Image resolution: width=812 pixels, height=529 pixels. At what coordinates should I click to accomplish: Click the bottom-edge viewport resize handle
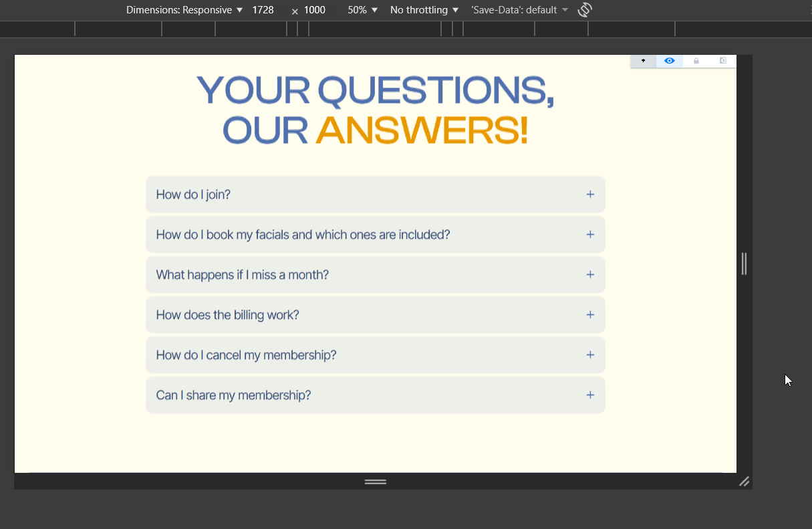tap(376, 482)
